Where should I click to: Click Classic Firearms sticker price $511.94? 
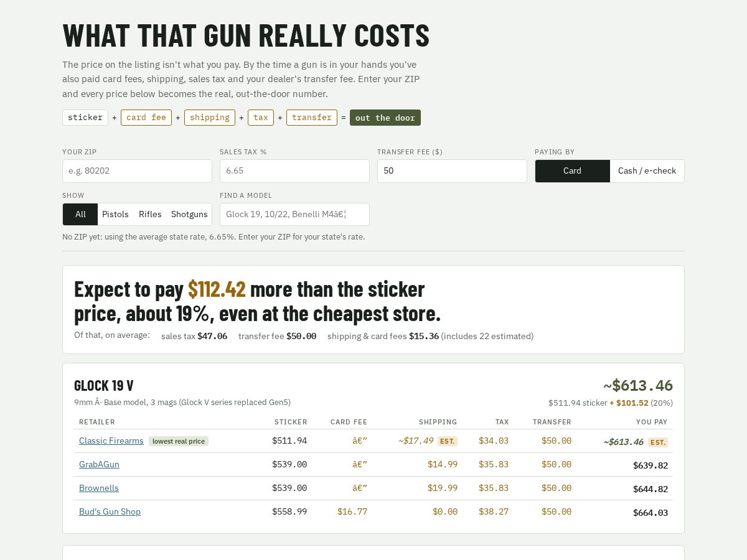pyautogui.click(x=289, y=441)
